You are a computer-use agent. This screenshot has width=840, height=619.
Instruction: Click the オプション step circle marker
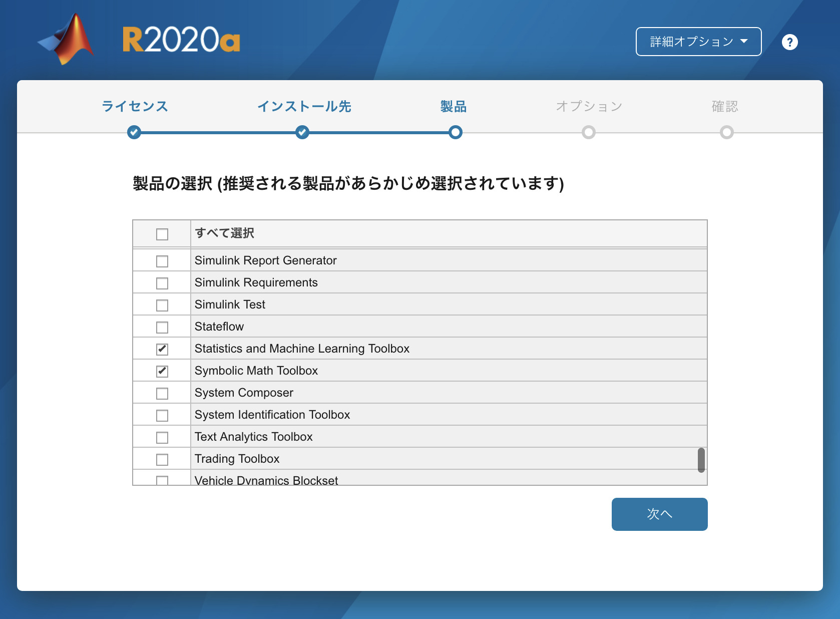589,132
